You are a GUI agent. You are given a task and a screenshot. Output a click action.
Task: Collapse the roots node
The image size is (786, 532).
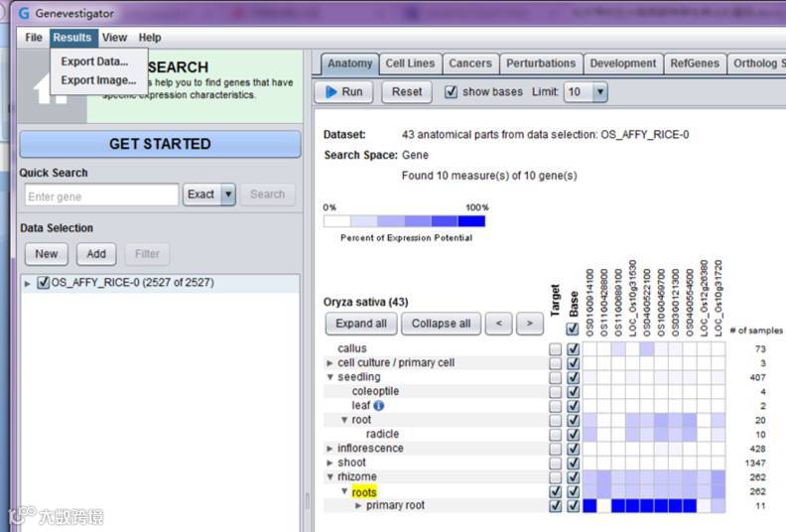(343, 491)
